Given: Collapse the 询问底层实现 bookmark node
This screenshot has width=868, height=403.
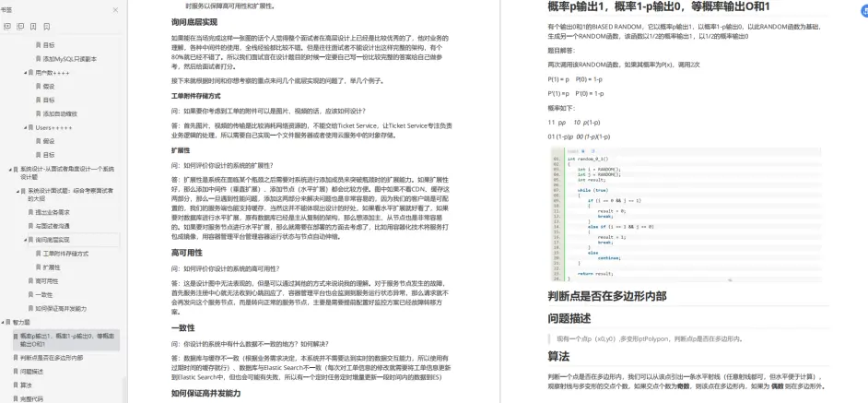Looking at the screenshot, I should coord(25,240).
